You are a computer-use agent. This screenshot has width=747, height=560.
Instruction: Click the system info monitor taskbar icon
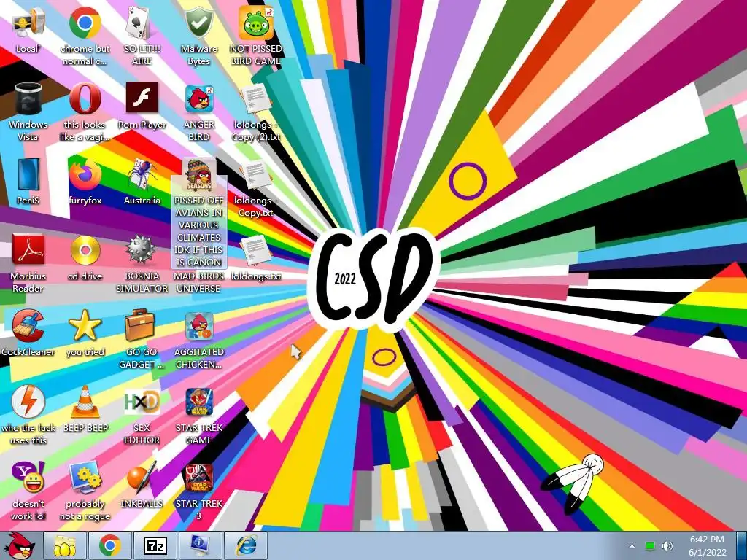(200, 546)
